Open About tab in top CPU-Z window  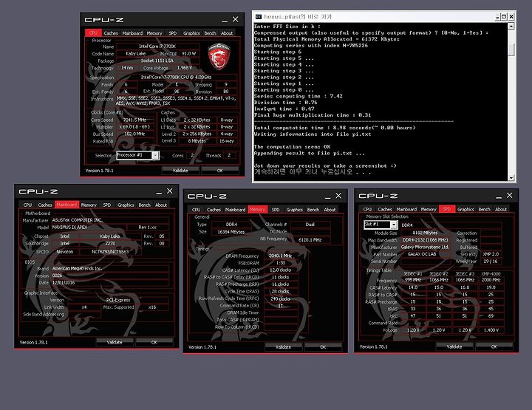tap(227, 33)
